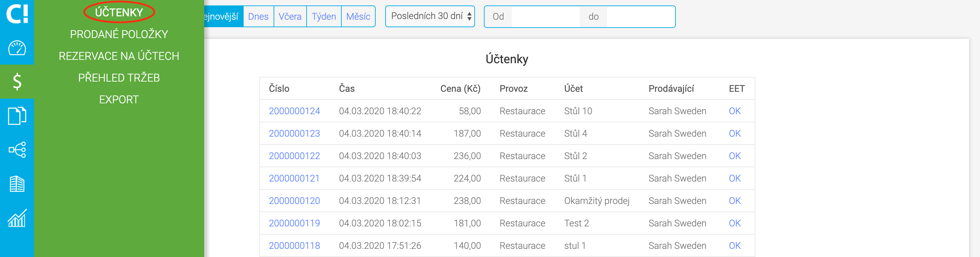Open the Posledních 30 dní dropdown
Viewport: 980px width, 257px height.
(430, 16)
